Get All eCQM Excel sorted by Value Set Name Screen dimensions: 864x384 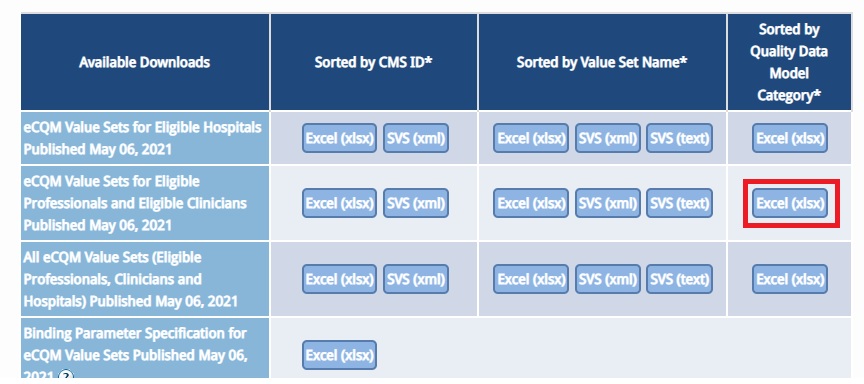pos(531,279)
